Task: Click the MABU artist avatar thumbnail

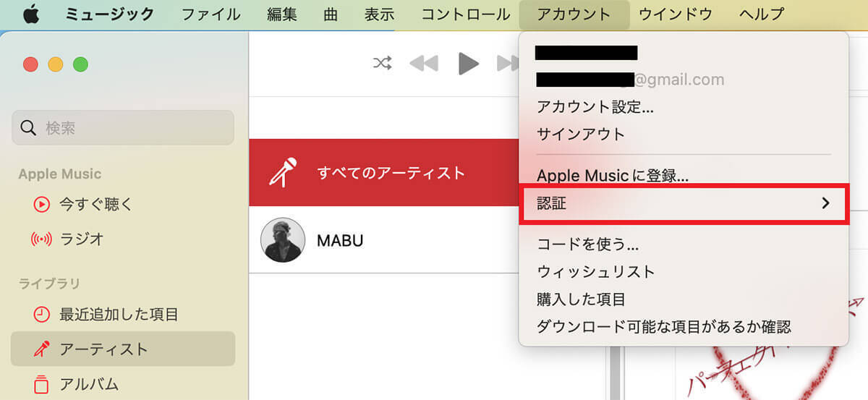Action: click(283, 240)
